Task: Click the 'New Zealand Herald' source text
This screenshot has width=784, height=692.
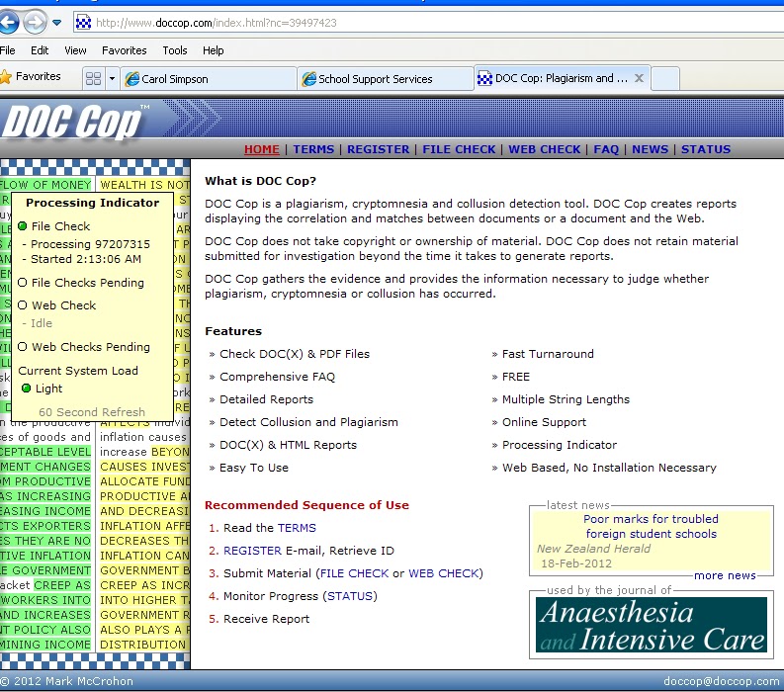Action: (x=593, y=549)
